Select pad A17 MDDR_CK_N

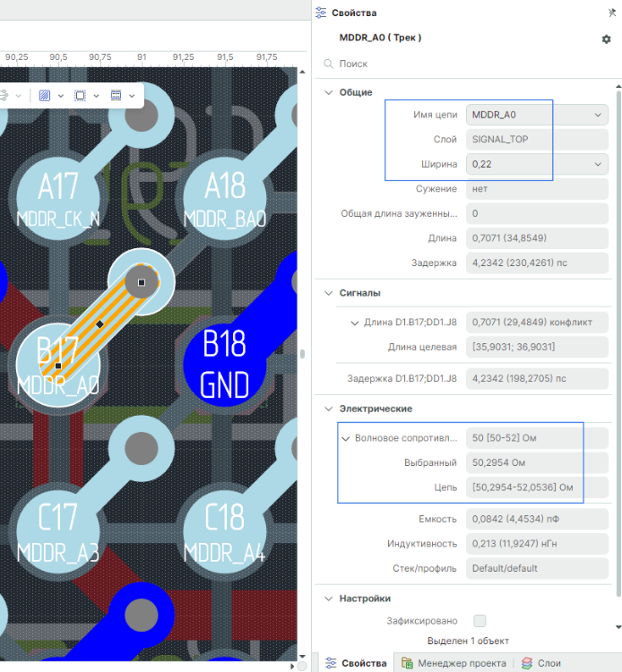[58, 198]
